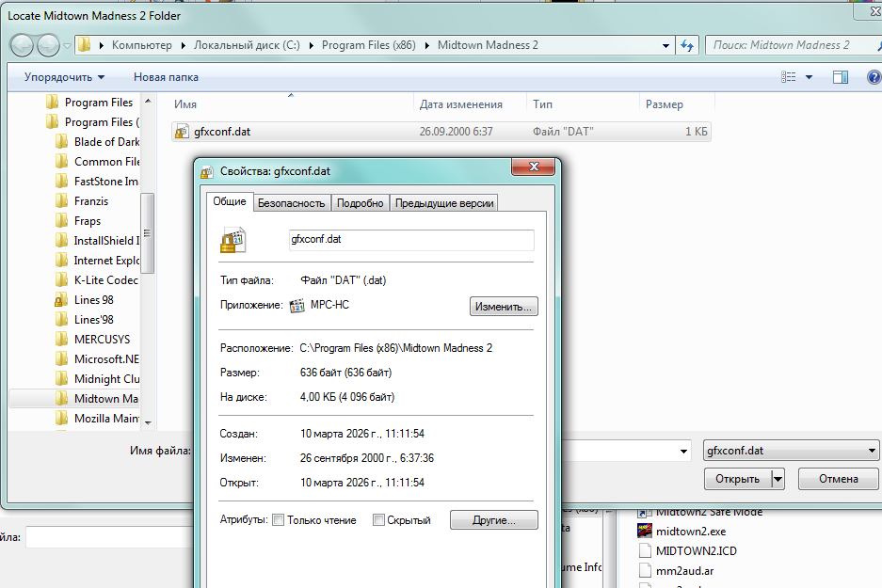Click the midtown2.exe icon in background window
The image size is (882, 588).
(644, 531)
